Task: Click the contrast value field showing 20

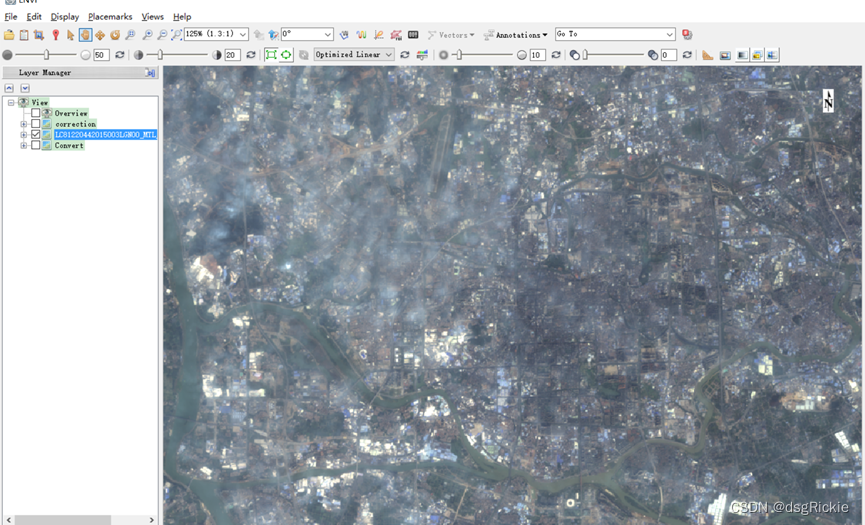Action: click(232, 55)
